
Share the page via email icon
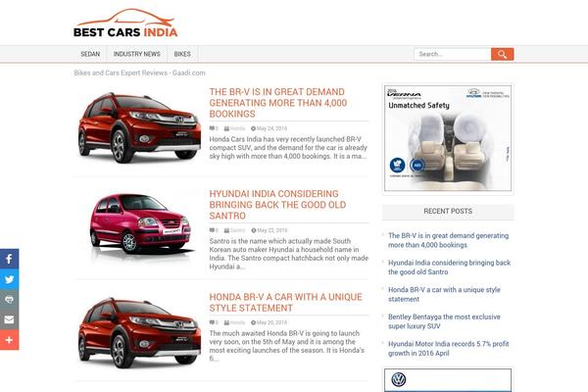[x=10, y=319]
